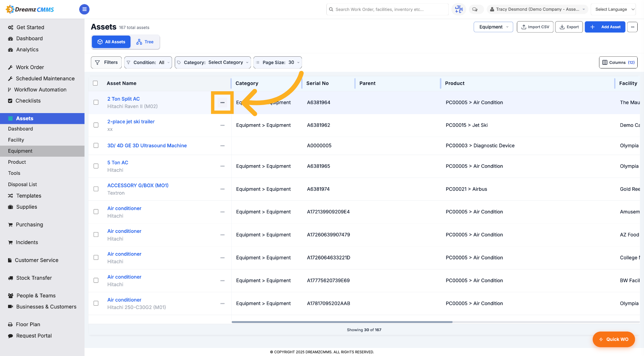Viewport: 644px width, 356px height.
Task: Open Purchasing section
Action: [x=30, y=224]
